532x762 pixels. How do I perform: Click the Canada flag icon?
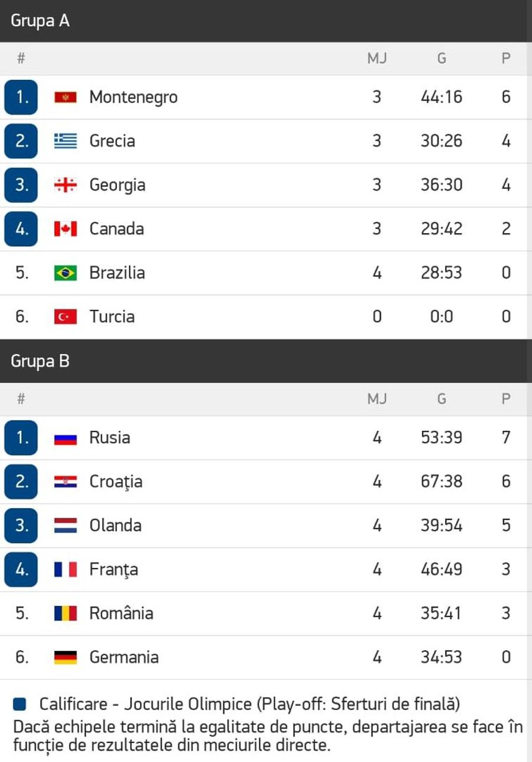click(66, 228)
